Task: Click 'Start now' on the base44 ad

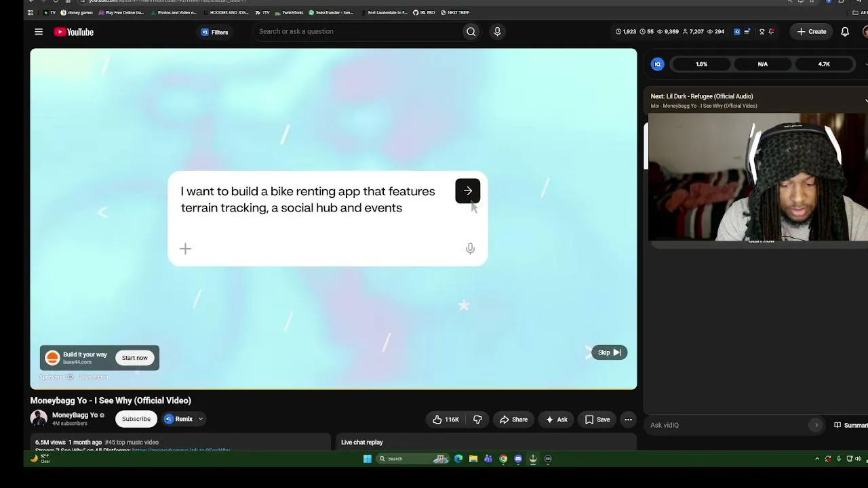Action: coord(134,358)
